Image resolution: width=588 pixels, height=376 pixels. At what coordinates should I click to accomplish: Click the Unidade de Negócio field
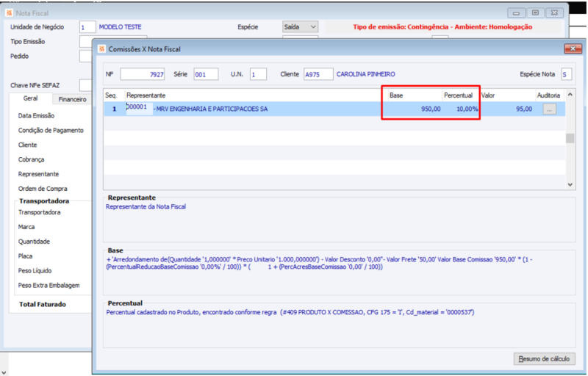[87, 27]
